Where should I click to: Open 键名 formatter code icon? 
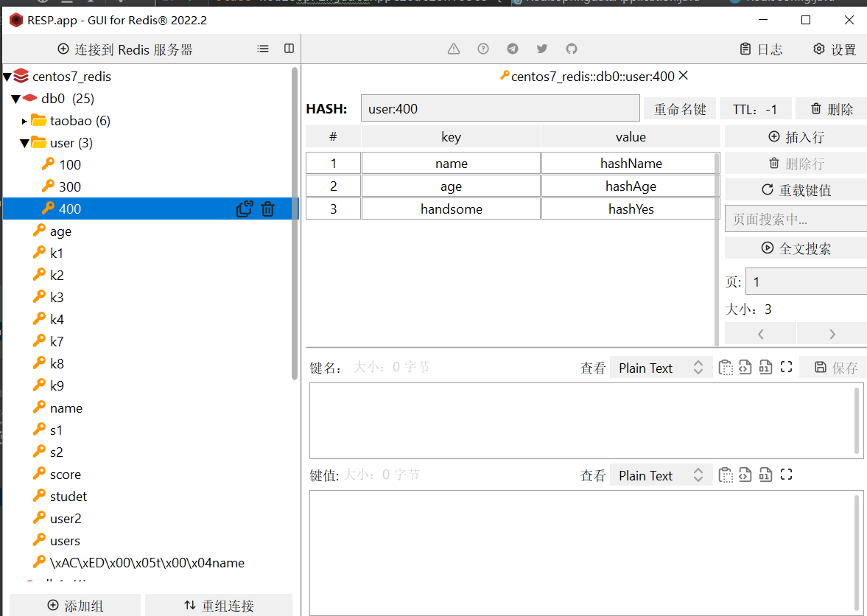(745, 367)
